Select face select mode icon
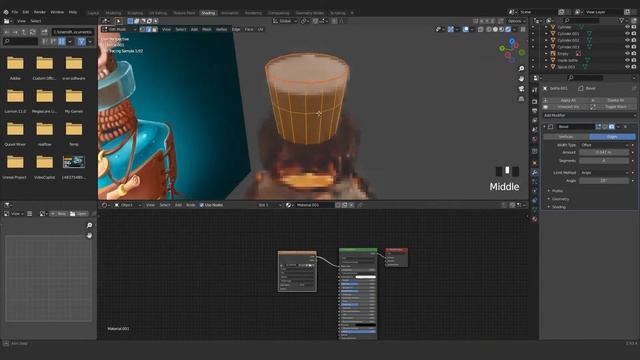The width and height of the screenshot is (640, 360). click(155, 29)
